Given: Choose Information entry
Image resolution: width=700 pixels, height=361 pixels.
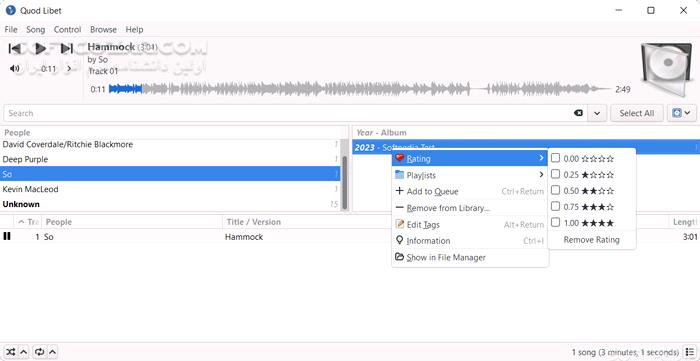Looking at the screenshot, I should tap(470, 241).
